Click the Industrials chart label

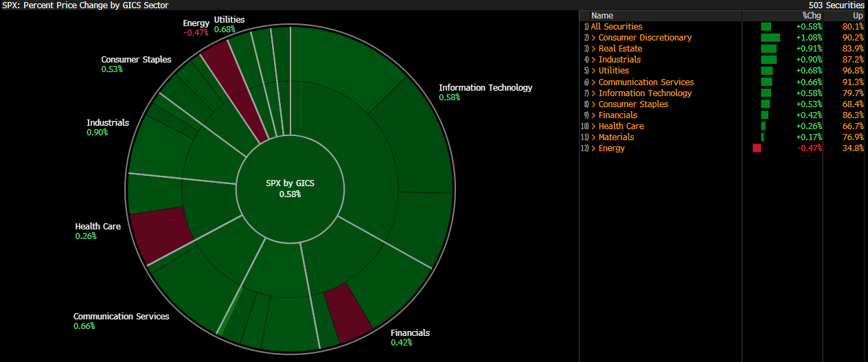[x=108, y=122]
